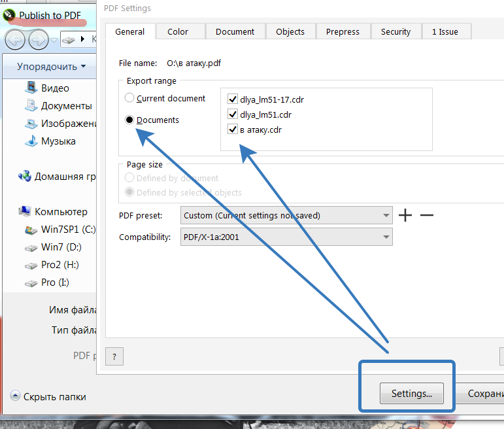Click the Settings... button
504x429 pixels.
(412, 393)
